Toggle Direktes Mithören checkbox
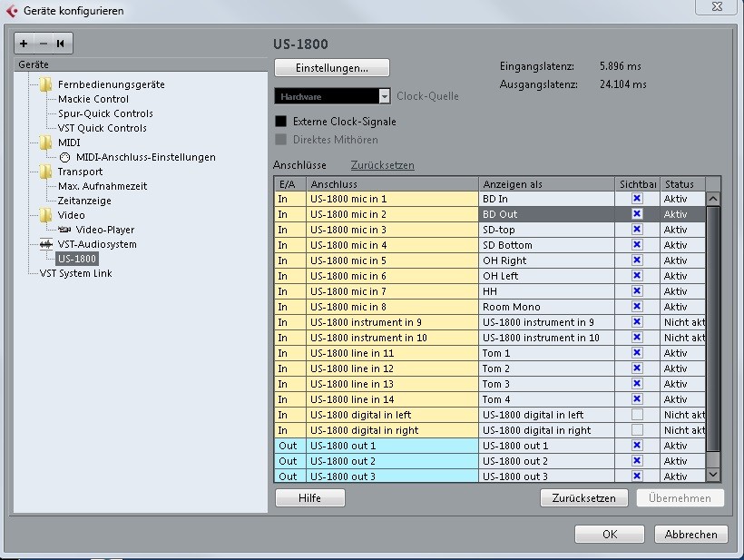This screenshot has width=744, height=560. pos(281,140)
